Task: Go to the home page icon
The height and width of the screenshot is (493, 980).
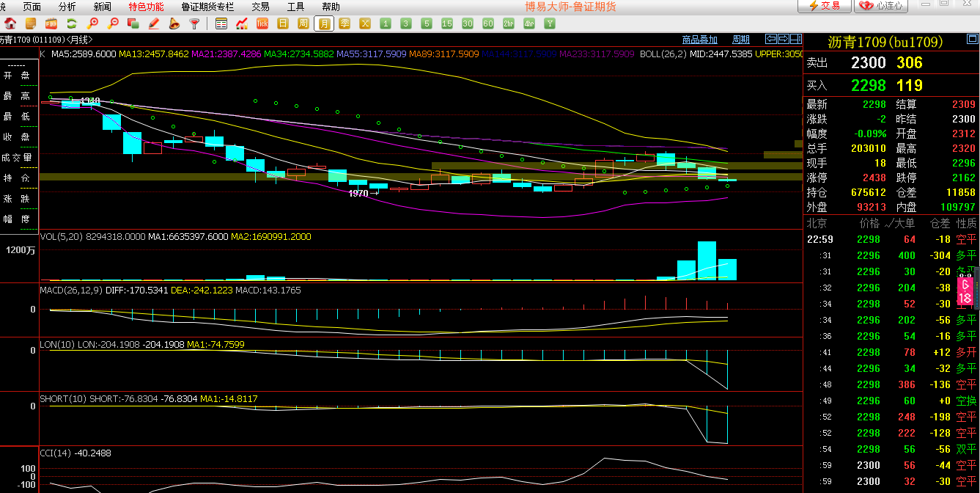Action: [10, 23]
